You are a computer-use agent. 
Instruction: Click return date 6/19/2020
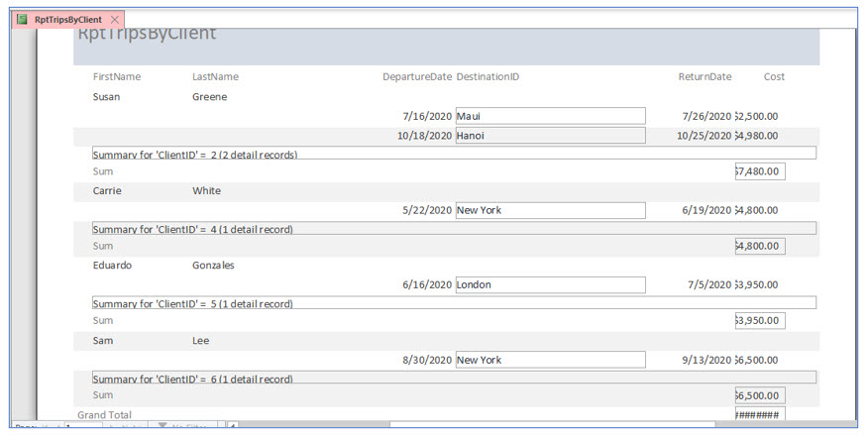706,210
